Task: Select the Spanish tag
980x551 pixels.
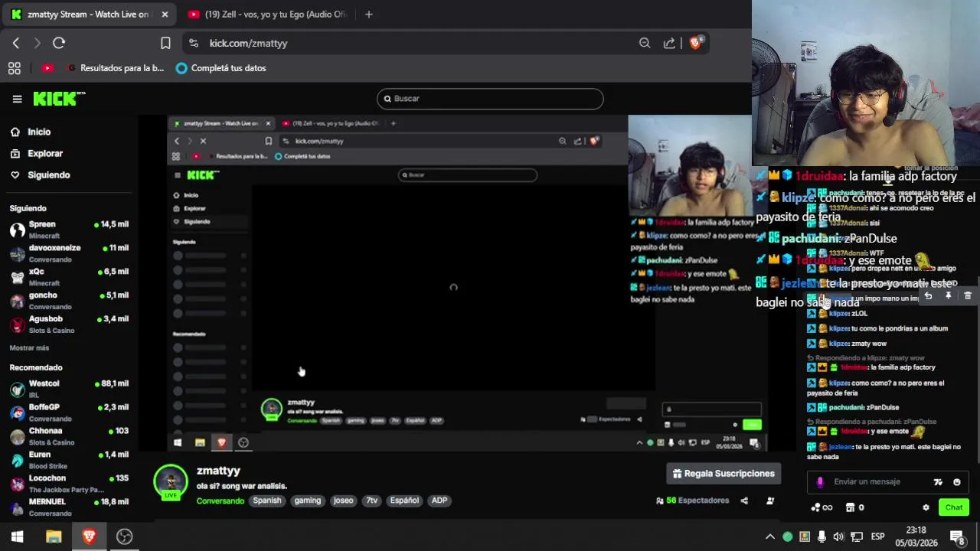Action: (267, 500)
